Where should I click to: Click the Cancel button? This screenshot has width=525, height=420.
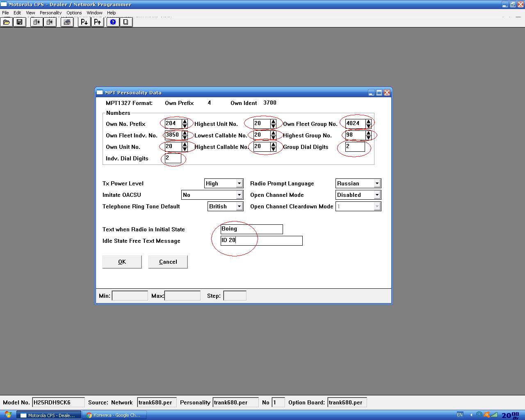(168, 262)
